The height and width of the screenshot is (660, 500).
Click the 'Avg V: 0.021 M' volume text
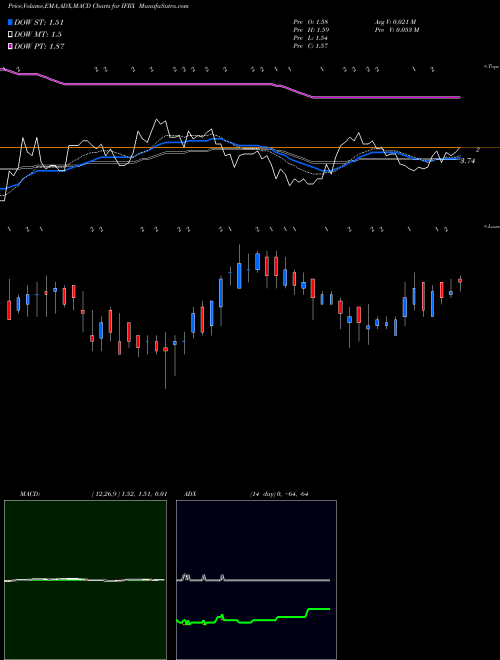point(395,22)
